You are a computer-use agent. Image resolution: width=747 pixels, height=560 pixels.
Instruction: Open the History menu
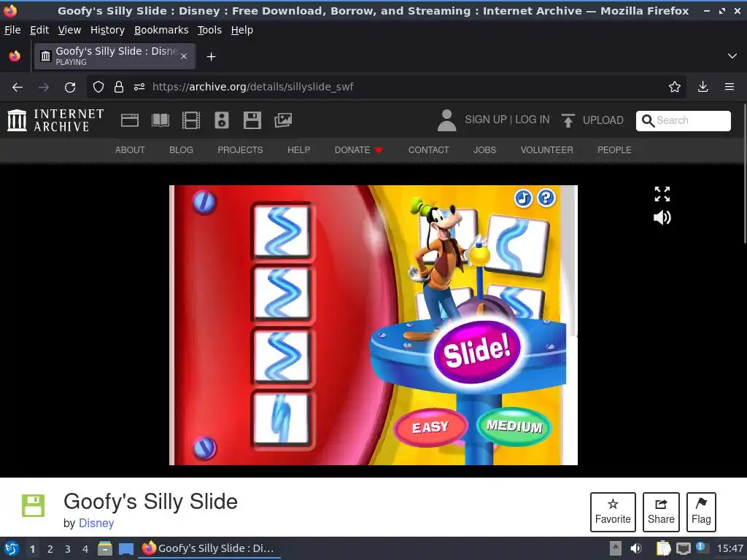point(107,30)
